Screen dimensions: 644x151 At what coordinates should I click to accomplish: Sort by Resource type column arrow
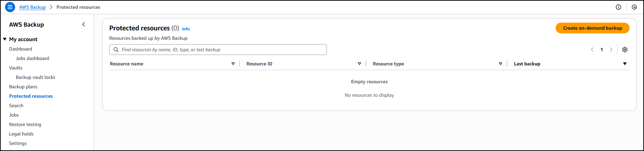point(500,64)
